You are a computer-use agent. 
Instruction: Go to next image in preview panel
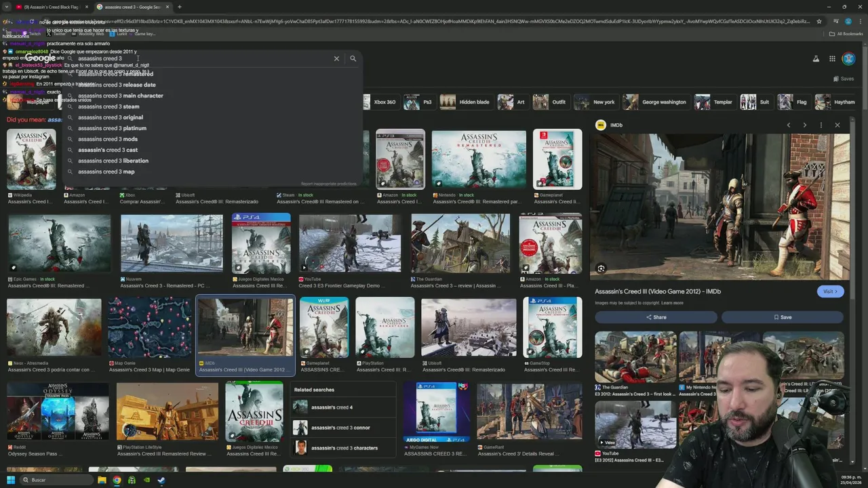804,125
